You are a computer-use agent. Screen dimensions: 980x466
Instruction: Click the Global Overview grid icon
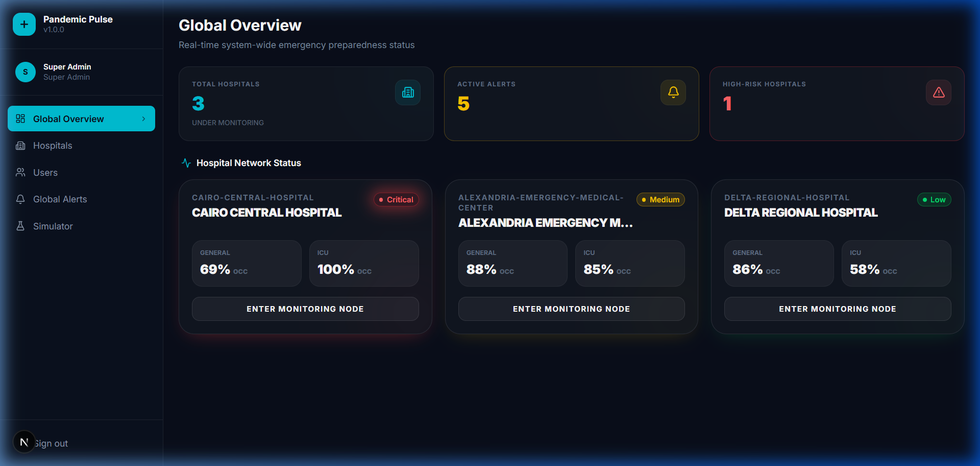[20, 119]
